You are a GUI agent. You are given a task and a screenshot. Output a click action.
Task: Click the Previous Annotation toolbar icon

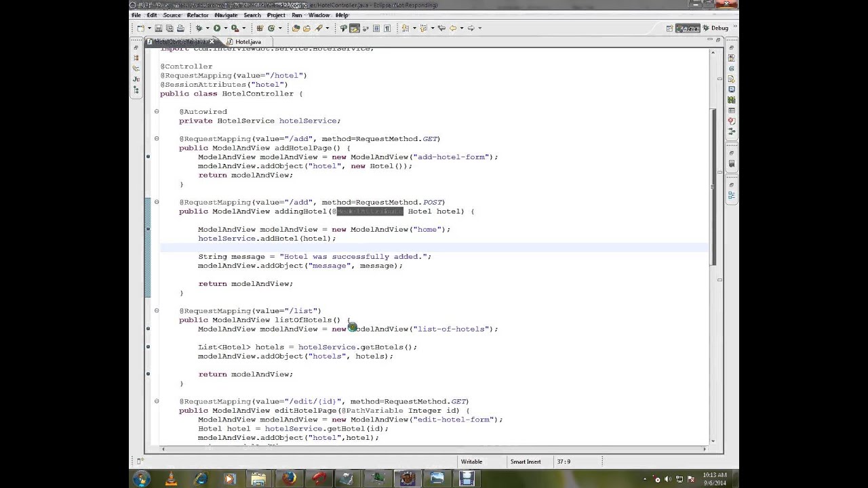pos(424,28)
